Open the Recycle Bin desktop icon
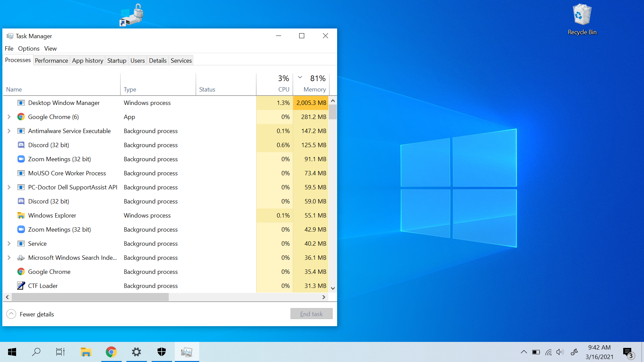The height and width of the screenshot is (362, 644). [x=582, y=19]
